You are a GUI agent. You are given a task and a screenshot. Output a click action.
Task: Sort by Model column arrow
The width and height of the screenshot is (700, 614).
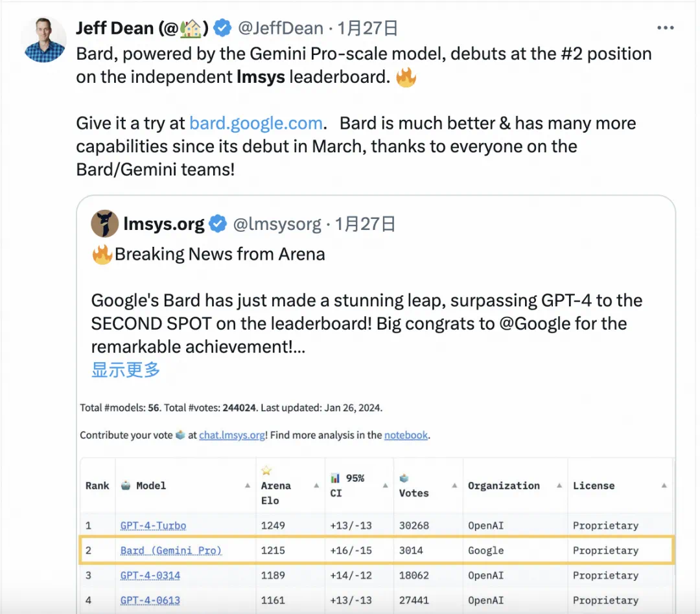[248, 486]
